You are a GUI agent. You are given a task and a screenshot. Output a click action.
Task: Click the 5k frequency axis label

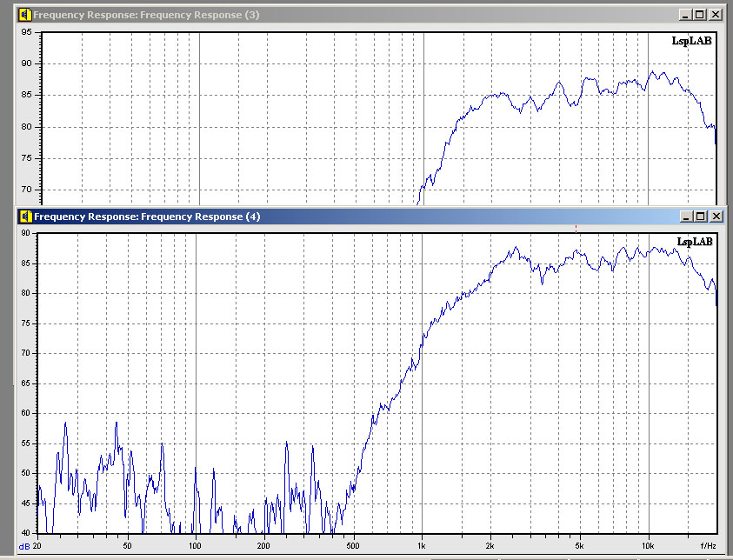click(580, 546)
